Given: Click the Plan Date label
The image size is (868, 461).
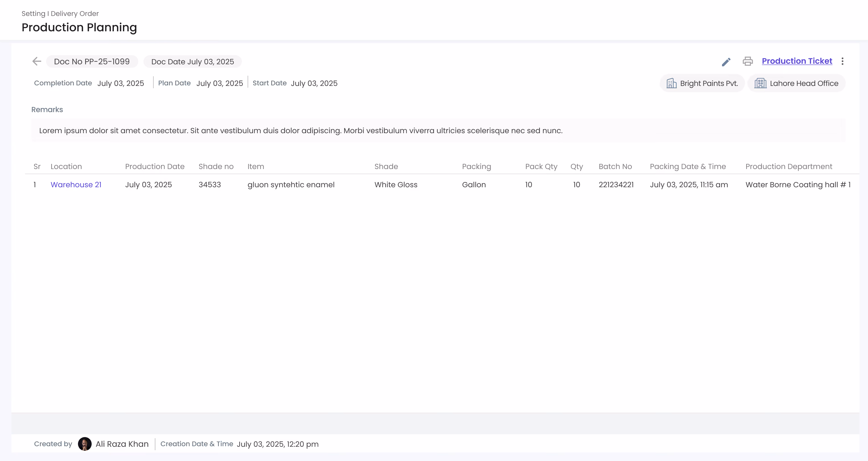Looking at the screenshot, I should [x=174, y=83].
